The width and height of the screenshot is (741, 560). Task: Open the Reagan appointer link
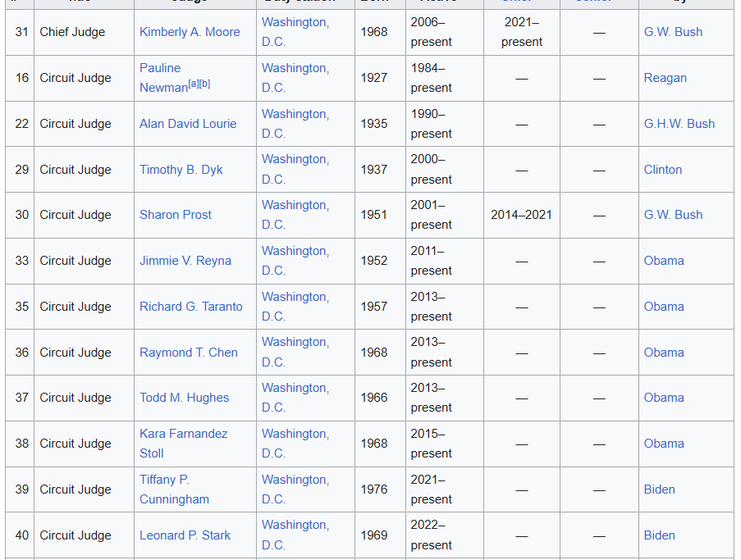[665, 78]
